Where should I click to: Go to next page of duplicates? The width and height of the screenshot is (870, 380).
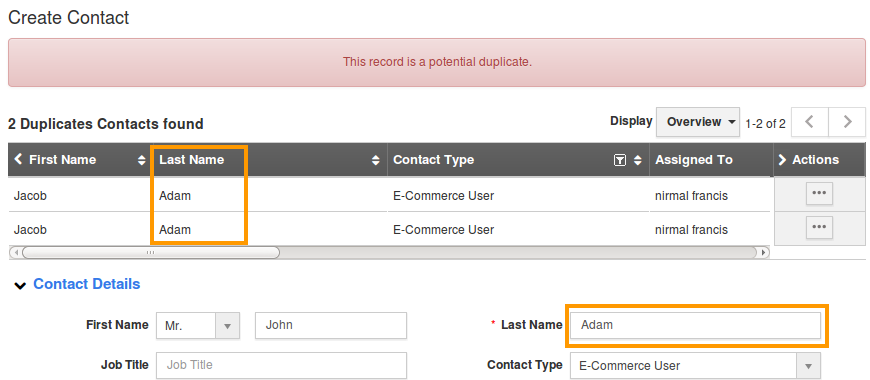[847, 122]
